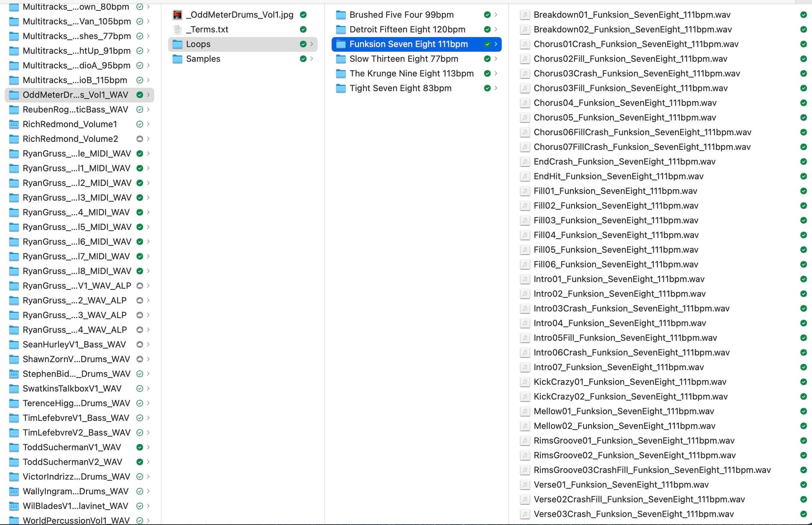Screen dimensions: 812x525
Task: Open the TimLefebvreV1_Bass_WAV folder
Action: [76, 418]
